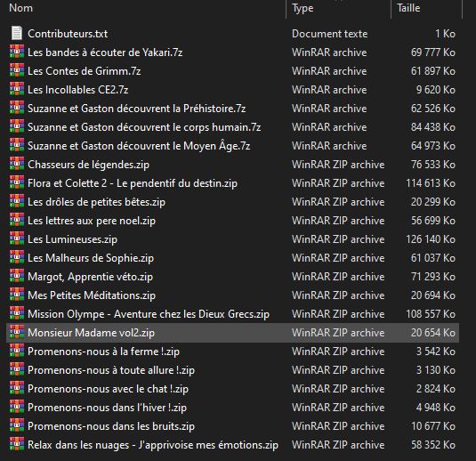
Task: Click size value 58 352 Ko
Action: (433, 445)
